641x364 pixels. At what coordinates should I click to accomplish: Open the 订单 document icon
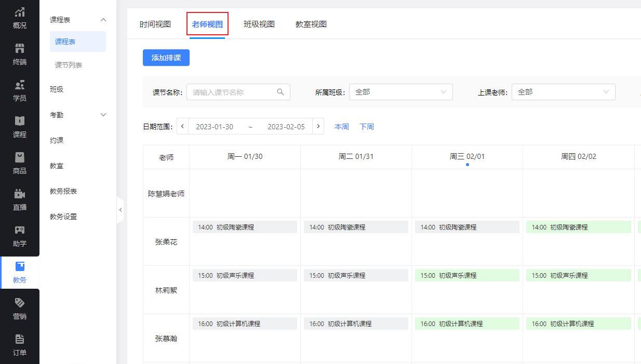tap(20, 340)
